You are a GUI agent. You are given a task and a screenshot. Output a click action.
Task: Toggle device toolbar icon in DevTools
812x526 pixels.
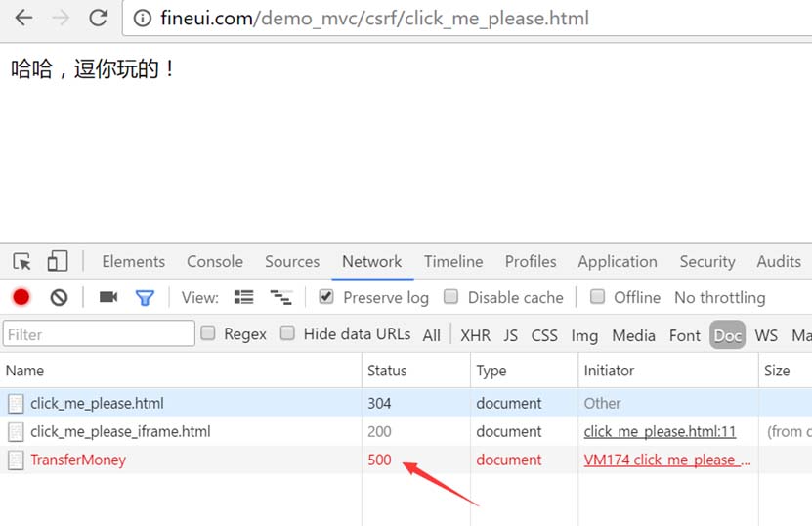pos(58,261)
